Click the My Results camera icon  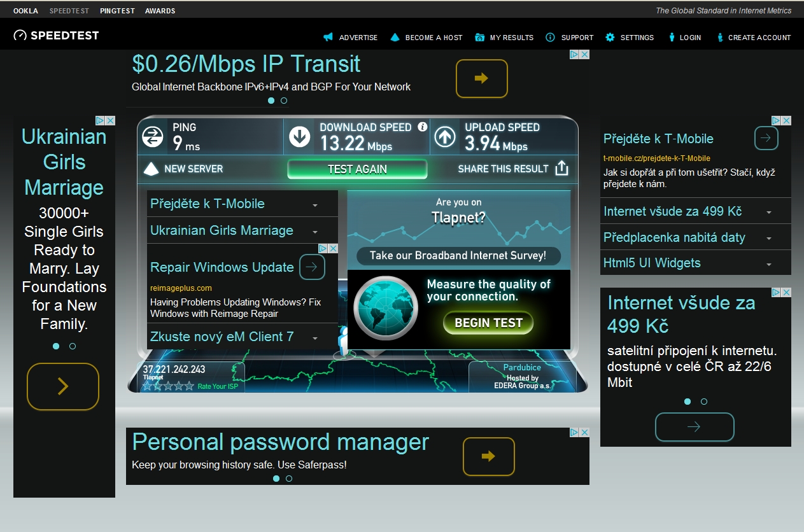coord(479,38)
